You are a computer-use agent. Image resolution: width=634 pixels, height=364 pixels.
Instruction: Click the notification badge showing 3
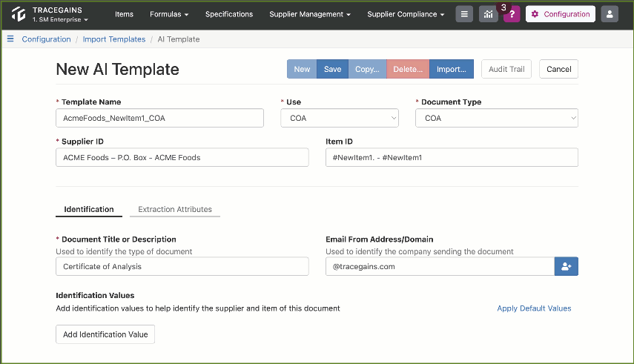[x=503, y=7]
